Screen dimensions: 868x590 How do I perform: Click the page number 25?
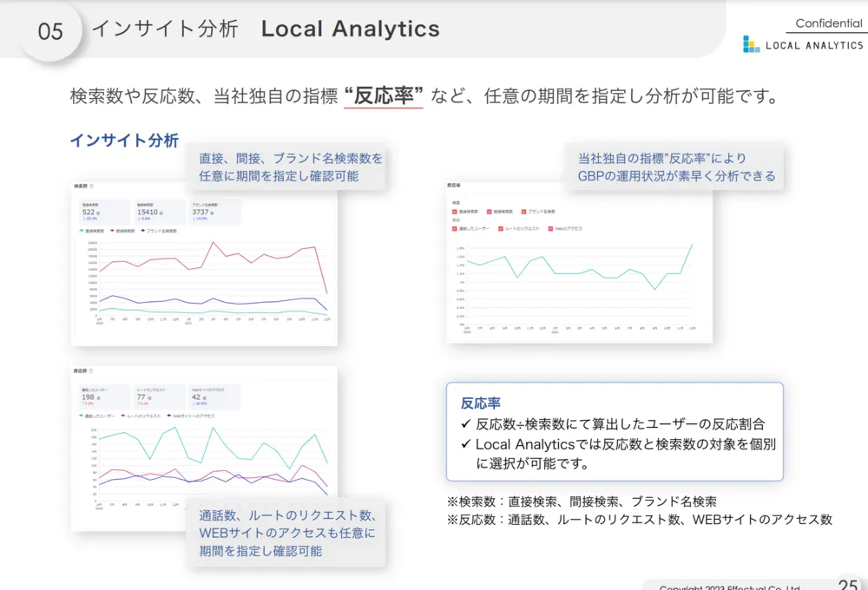tap(847, 583)
